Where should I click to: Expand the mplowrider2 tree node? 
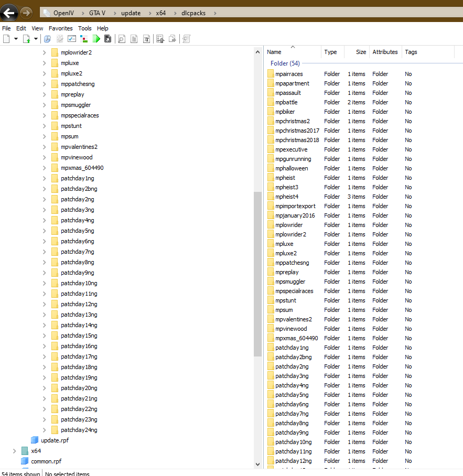(x=45, y=52)
